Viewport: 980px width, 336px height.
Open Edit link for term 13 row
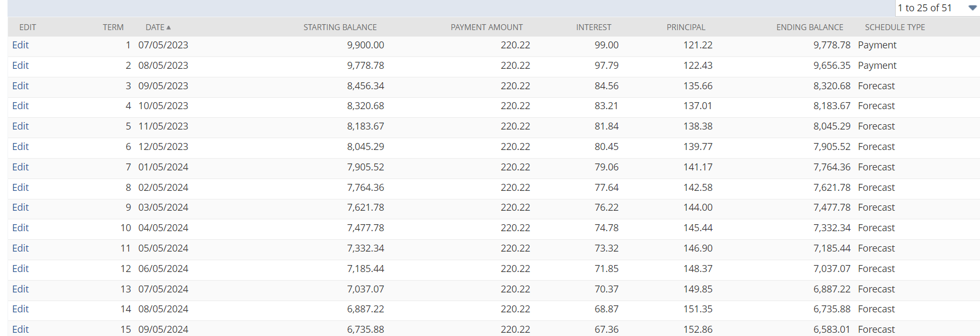[20, 289]
